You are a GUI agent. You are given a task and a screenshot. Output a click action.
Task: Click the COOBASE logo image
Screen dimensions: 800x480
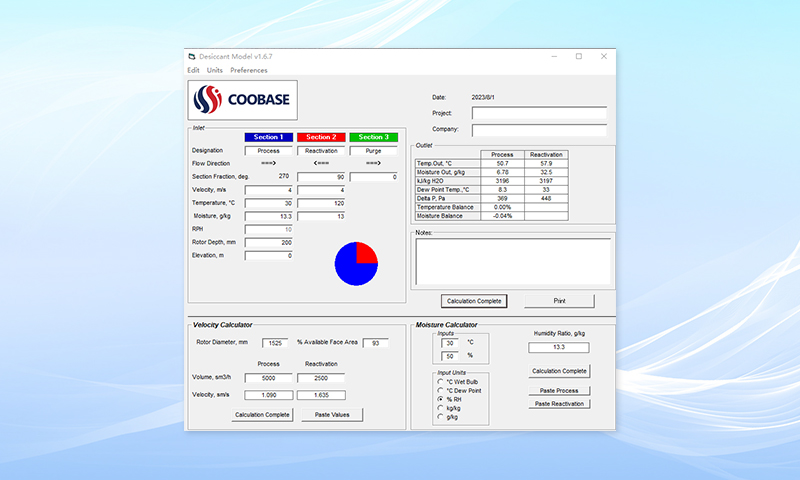point(241,99)
